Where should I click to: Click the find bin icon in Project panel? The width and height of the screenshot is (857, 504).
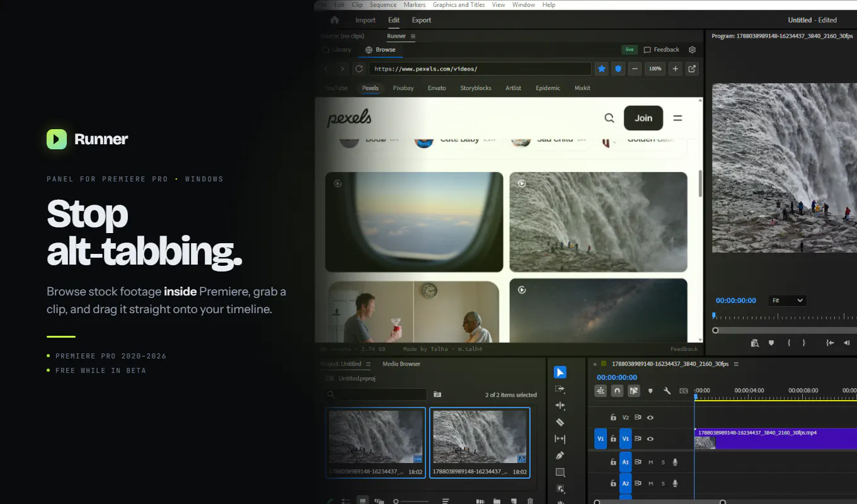[x=437, y=394]
